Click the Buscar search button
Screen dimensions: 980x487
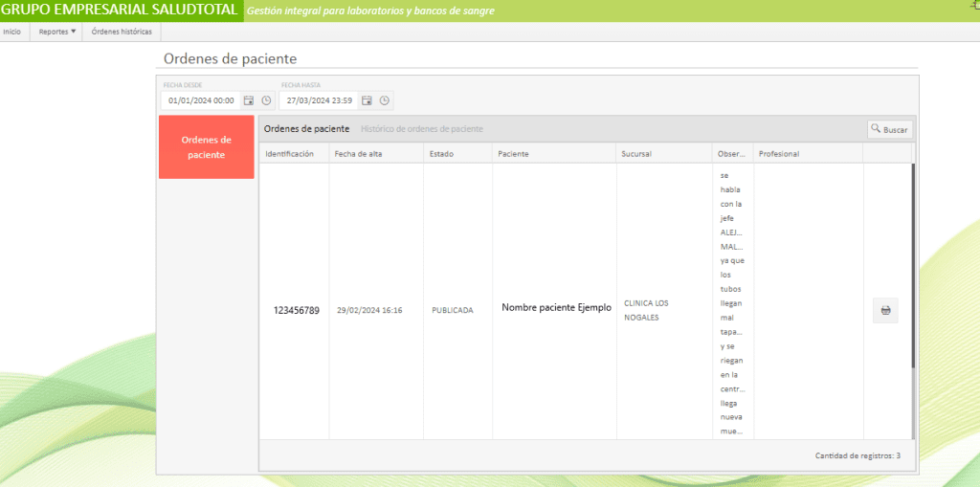tap(890, 129)
